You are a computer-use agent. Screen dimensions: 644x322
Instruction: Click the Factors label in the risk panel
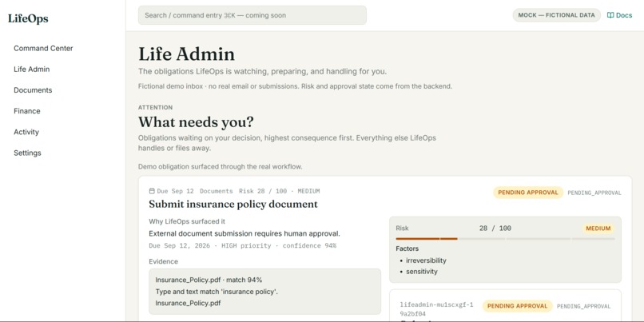[x=407, y=248]
